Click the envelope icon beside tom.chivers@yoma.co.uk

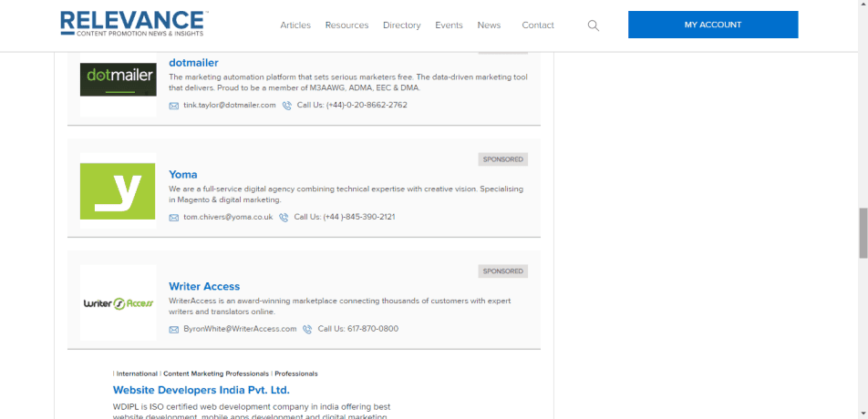pyautogui.click(x=174, y=218)
